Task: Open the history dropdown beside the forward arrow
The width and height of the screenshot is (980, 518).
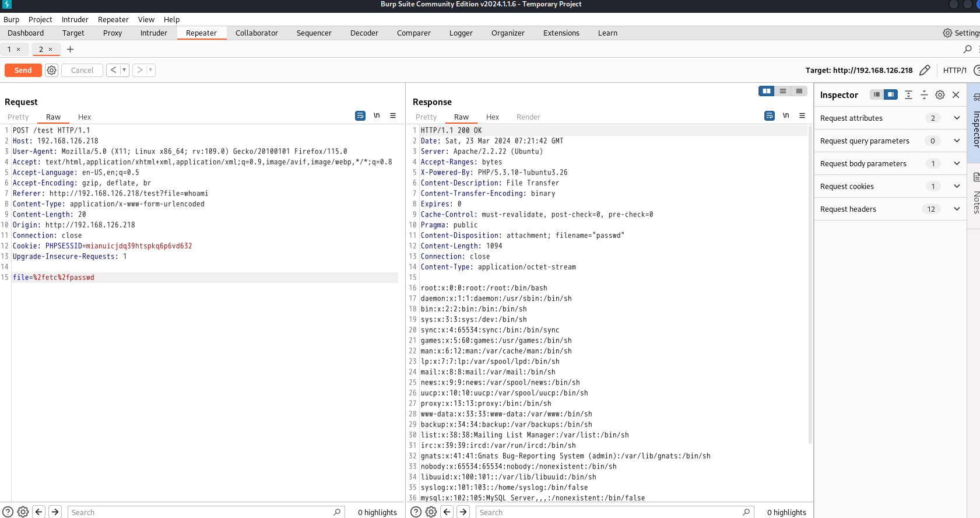Action: tap(150, 70)
